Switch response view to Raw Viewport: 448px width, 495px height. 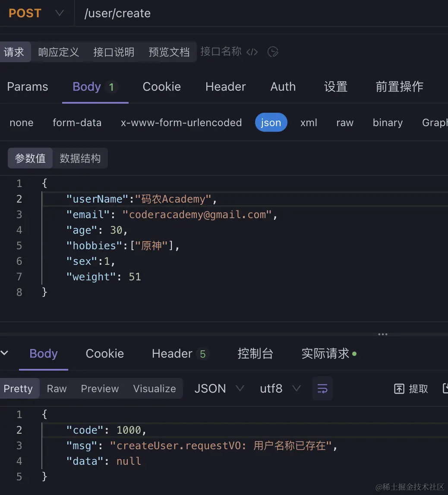[x=57, y=388]
